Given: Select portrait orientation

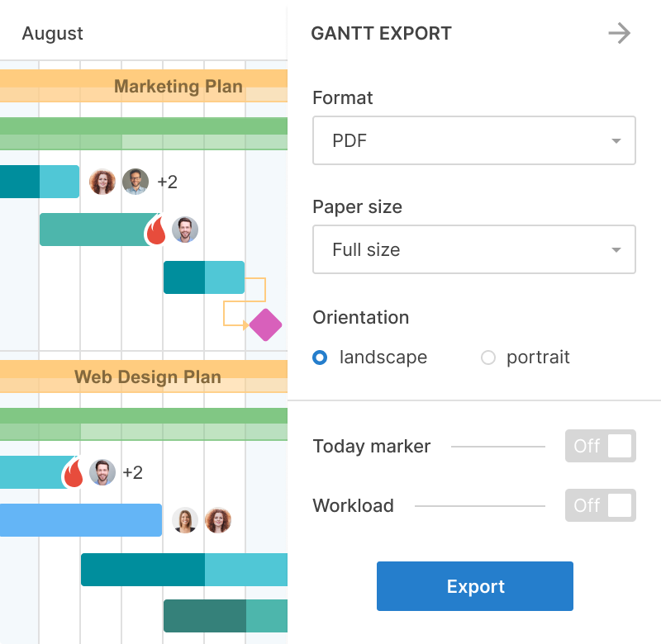Looking at the screenshot, I should coord(488,358).
